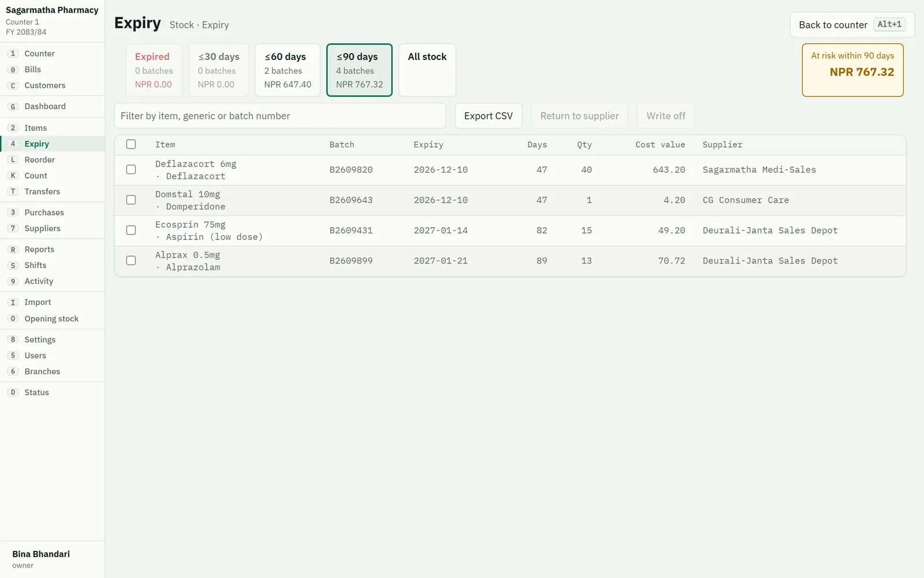Screen dimensions: 924x578
Task: Click expiry date 2027-01-14
Action: point(441,231)
